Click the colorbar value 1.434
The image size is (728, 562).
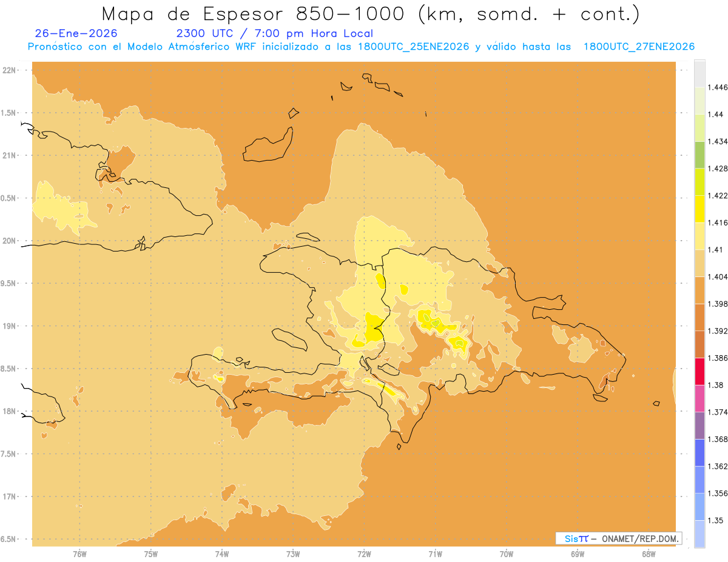(718, 141)
